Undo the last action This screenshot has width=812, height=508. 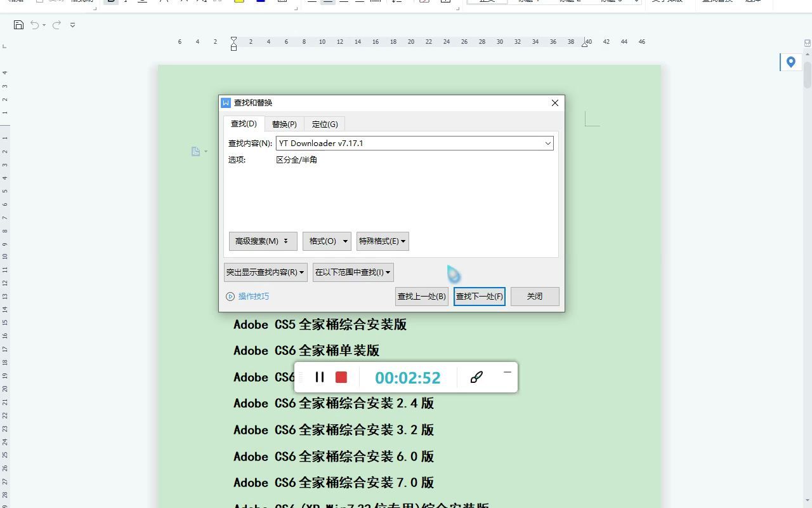[34, 24]
